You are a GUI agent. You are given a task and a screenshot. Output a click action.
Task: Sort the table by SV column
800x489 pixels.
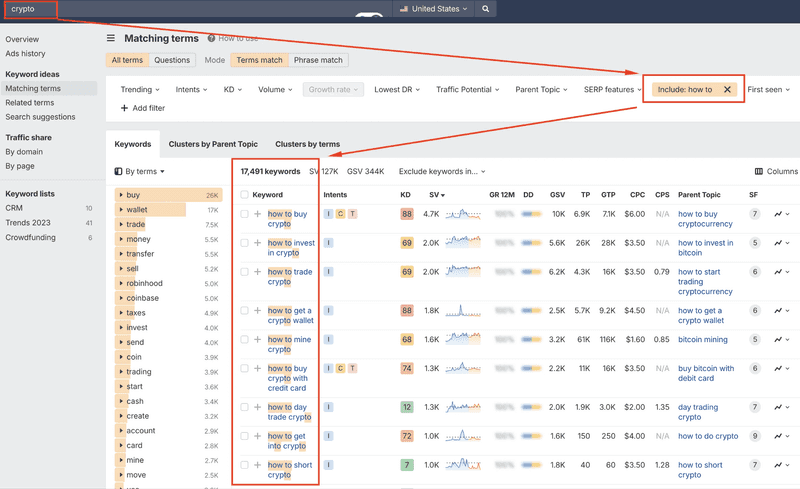coord(437,194)
